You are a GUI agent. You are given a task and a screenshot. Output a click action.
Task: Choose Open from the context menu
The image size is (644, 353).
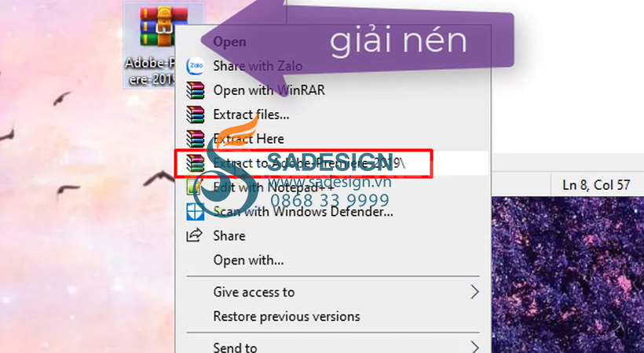coord(229,42)
